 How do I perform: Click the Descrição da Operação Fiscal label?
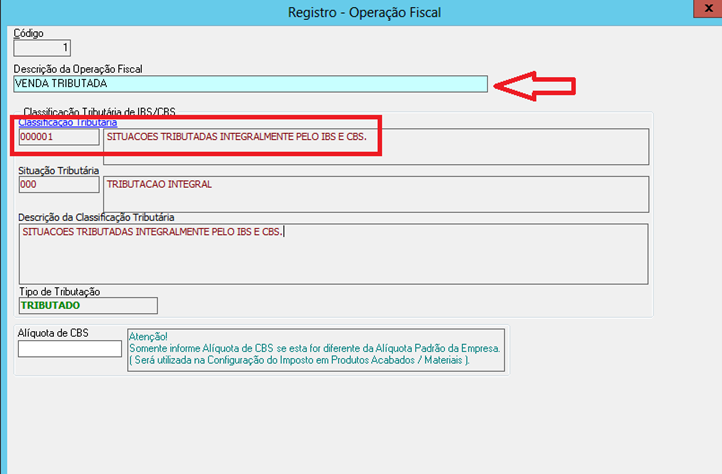point(78,69)
